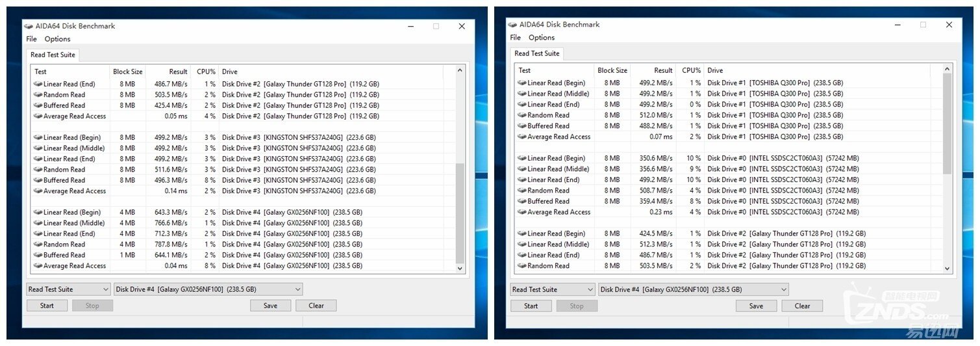Click the AIDA64 title bar icon in right window
Screen dimensions: 980x346
click(x=513, y=25)
